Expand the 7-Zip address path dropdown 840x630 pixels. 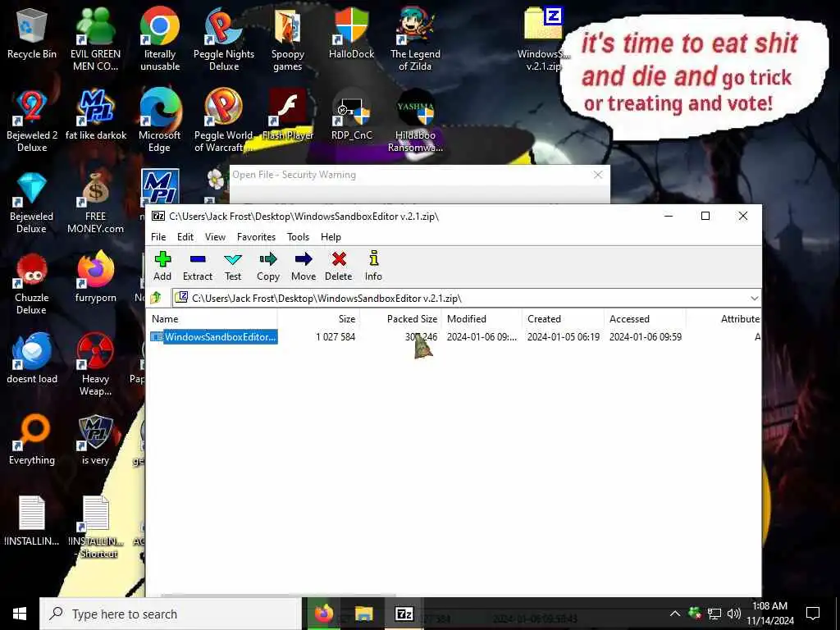point(755,298)
